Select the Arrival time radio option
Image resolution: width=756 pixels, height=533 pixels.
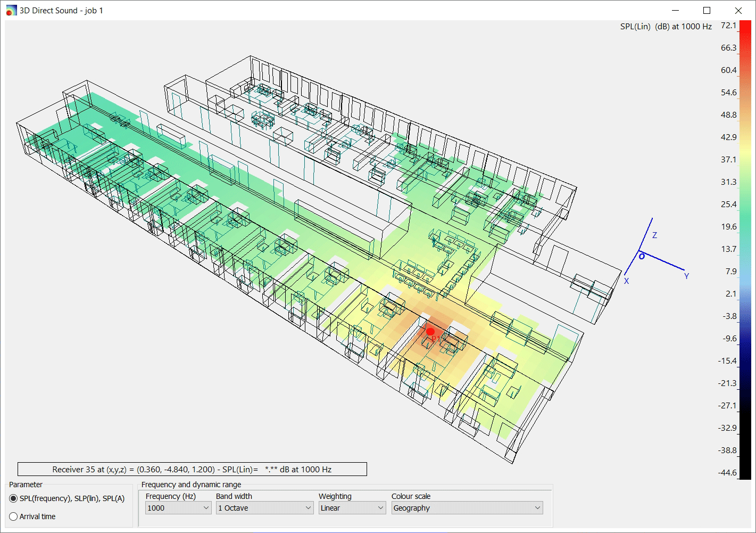click(13, 516)
